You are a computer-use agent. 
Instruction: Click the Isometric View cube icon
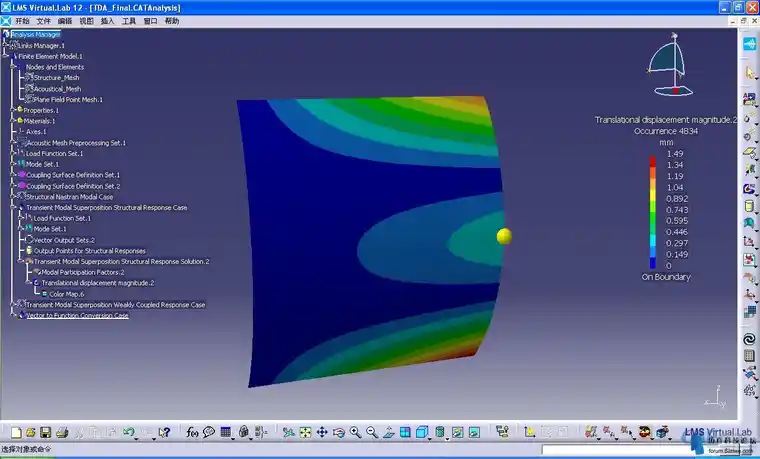[x=421, y=432]
